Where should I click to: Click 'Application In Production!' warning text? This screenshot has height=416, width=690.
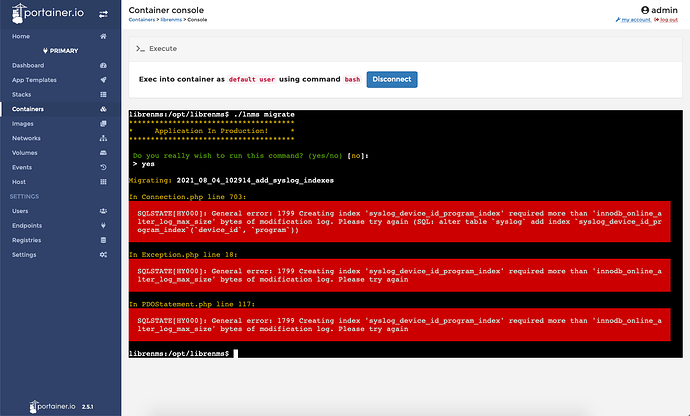(211, 131)
